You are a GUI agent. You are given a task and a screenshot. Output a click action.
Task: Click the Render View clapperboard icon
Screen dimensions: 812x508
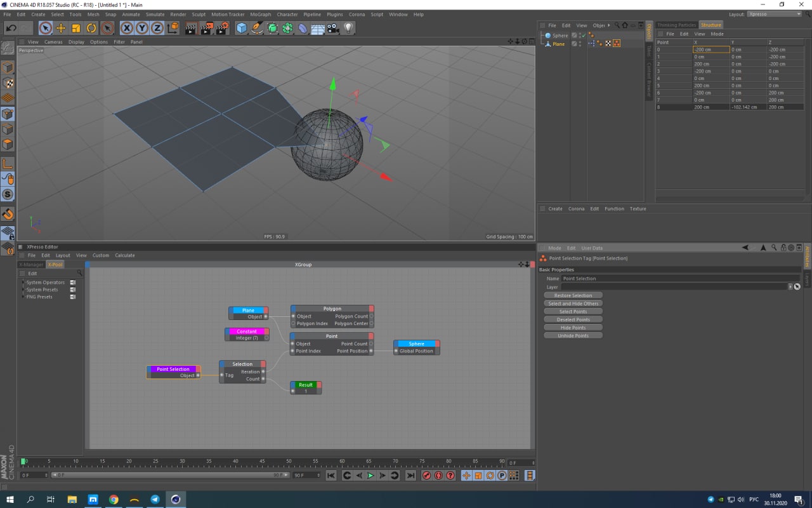point(191,28)
